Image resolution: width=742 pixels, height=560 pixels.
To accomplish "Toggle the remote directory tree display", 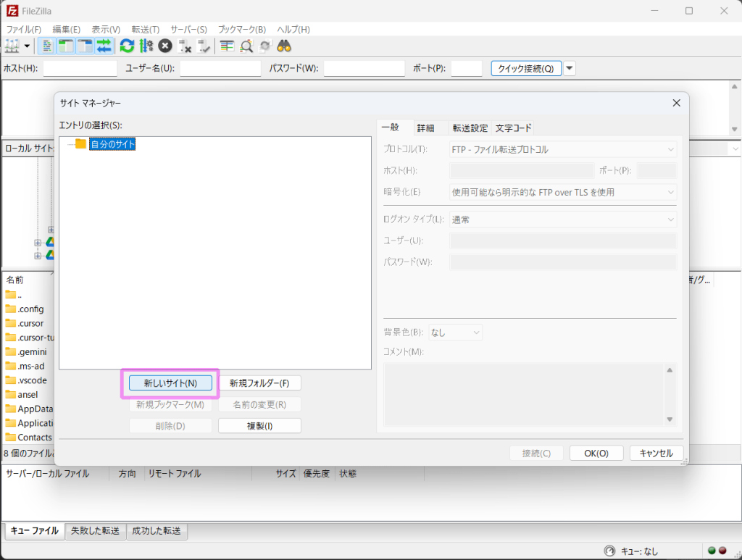I will tap(85, 46).
